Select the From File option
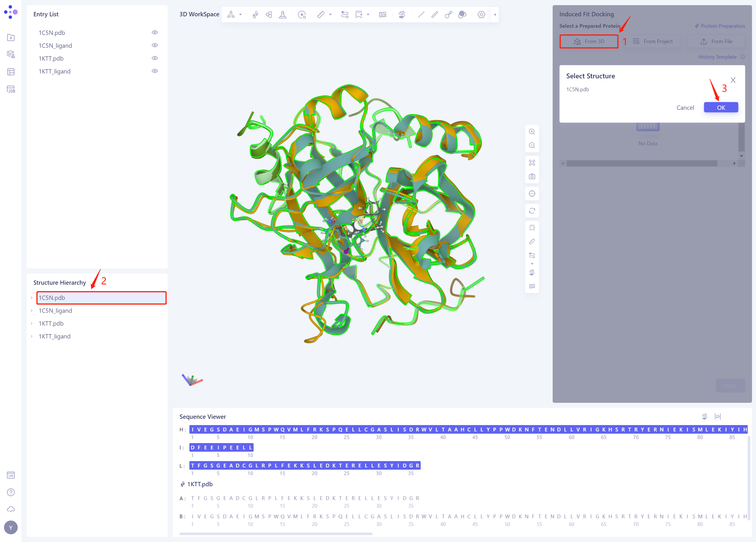Viewport: 756px width, 542px height. (x=716, y=41)
